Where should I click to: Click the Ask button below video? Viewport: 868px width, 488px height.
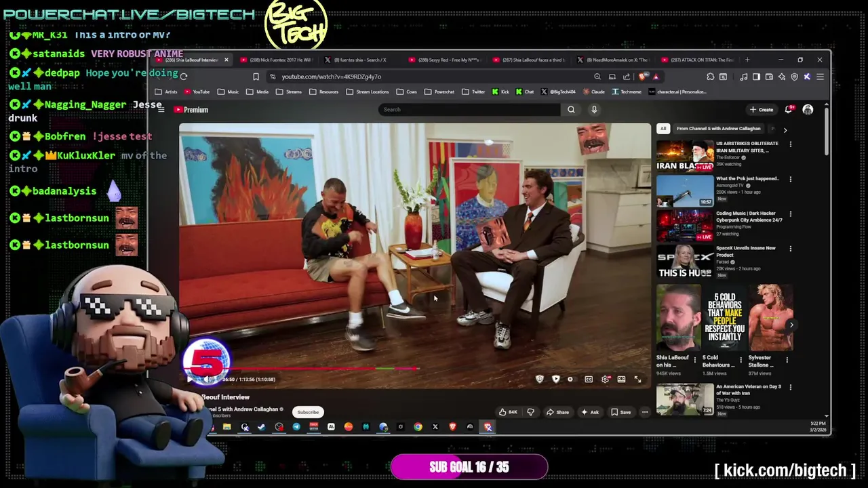pos(590,412)
